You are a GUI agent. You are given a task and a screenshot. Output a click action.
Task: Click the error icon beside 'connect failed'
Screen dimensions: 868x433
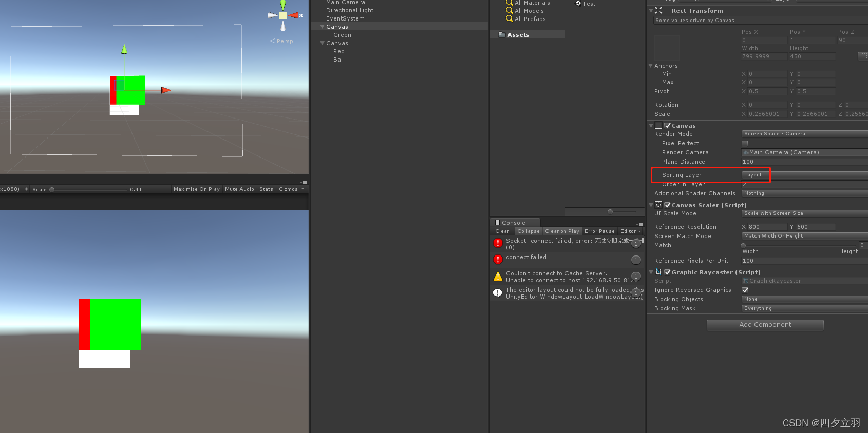coord(498,260)
